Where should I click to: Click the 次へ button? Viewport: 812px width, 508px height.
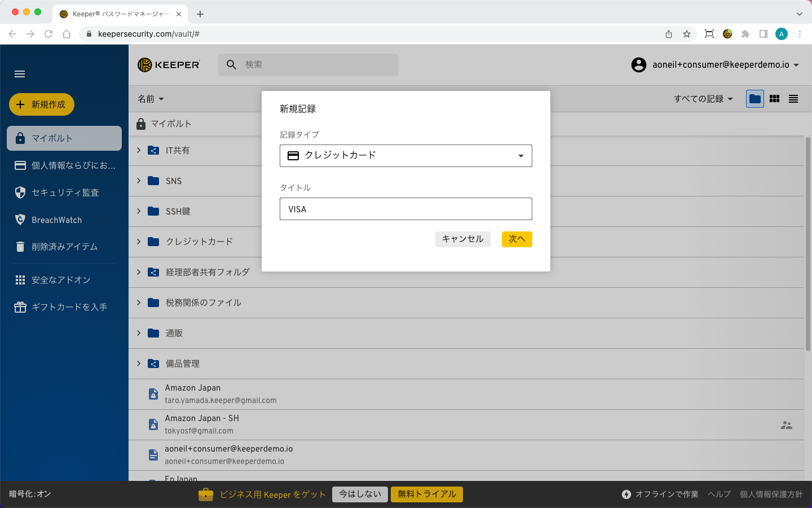(517, 239)
